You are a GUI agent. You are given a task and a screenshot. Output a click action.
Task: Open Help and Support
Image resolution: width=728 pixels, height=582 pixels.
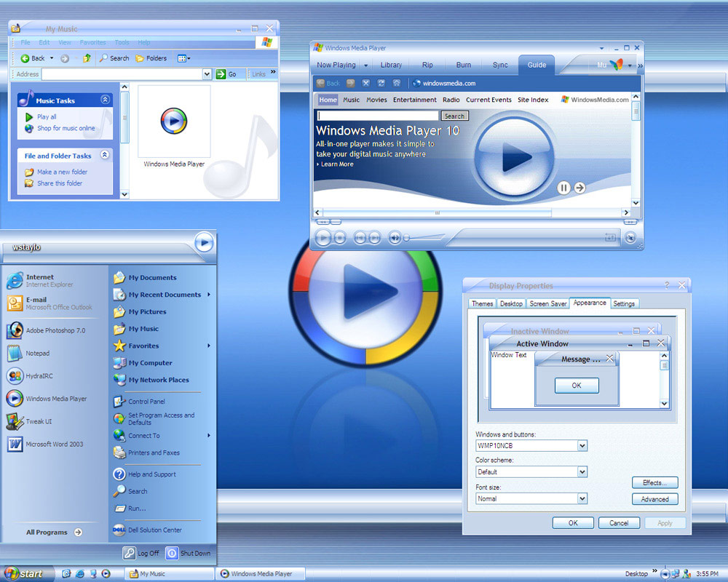152,474
